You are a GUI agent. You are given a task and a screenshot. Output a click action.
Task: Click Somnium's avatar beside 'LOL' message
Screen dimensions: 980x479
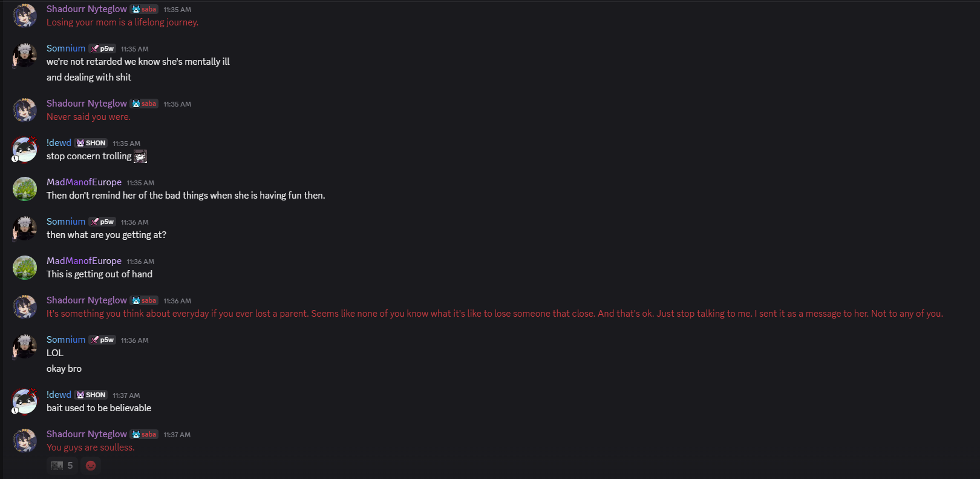25,346
